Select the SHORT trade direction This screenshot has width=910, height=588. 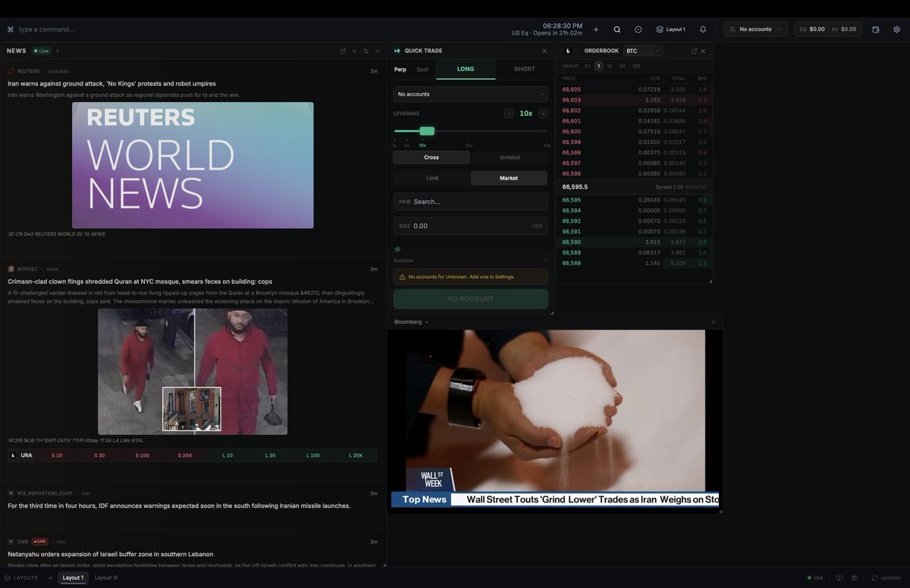point(523,69)
